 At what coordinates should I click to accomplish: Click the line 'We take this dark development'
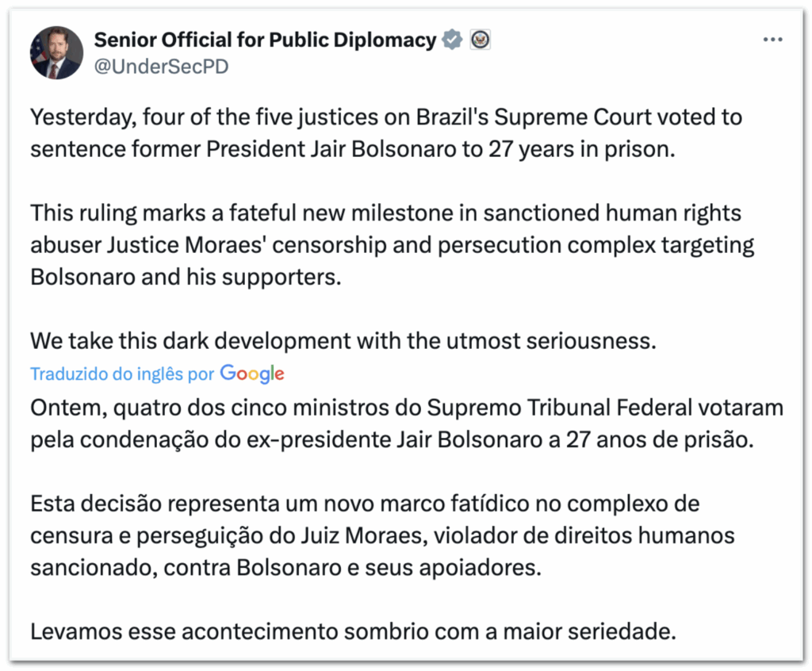point(344,342)
